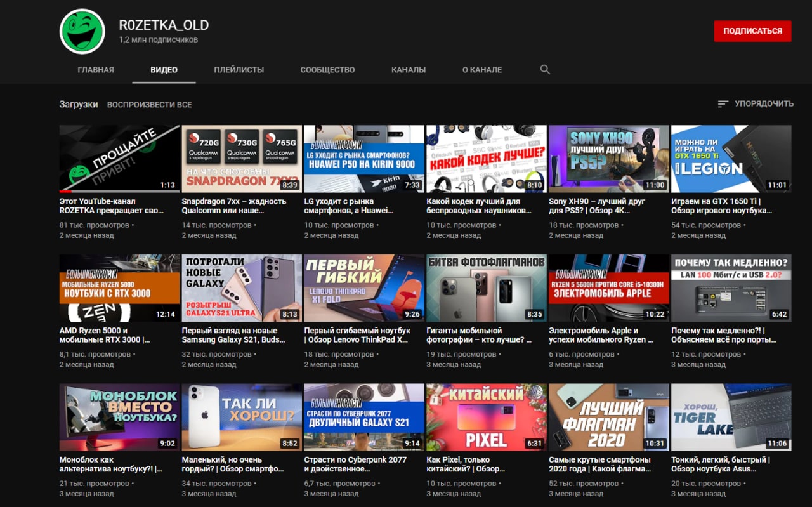Image resolution: width=812 pixels, height=507 pixels.
Task: Click title 'Первый взгляд на новые Samsung Galaxy S21'
Action: [x=235, y=335]
